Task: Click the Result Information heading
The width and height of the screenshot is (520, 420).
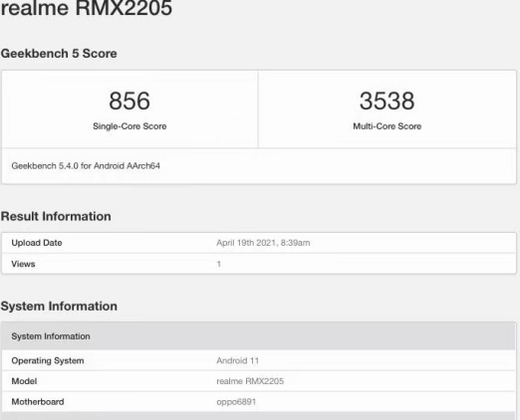Action: point(56,216)
